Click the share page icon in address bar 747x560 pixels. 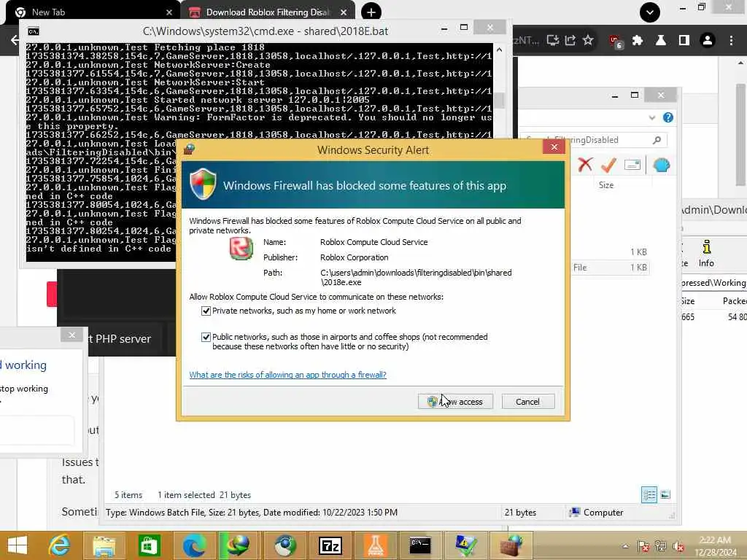point(570,40)
